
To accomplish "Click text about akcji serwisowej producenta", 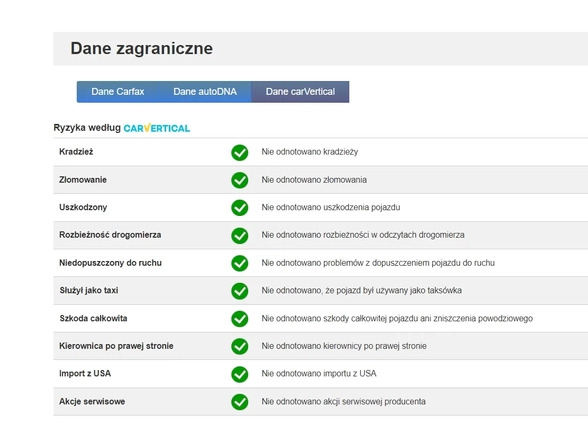I will coord(344,402).
